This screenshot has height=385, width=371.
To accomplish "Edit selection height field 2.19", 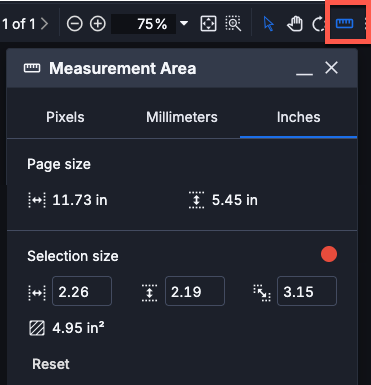I will point(195,291).
